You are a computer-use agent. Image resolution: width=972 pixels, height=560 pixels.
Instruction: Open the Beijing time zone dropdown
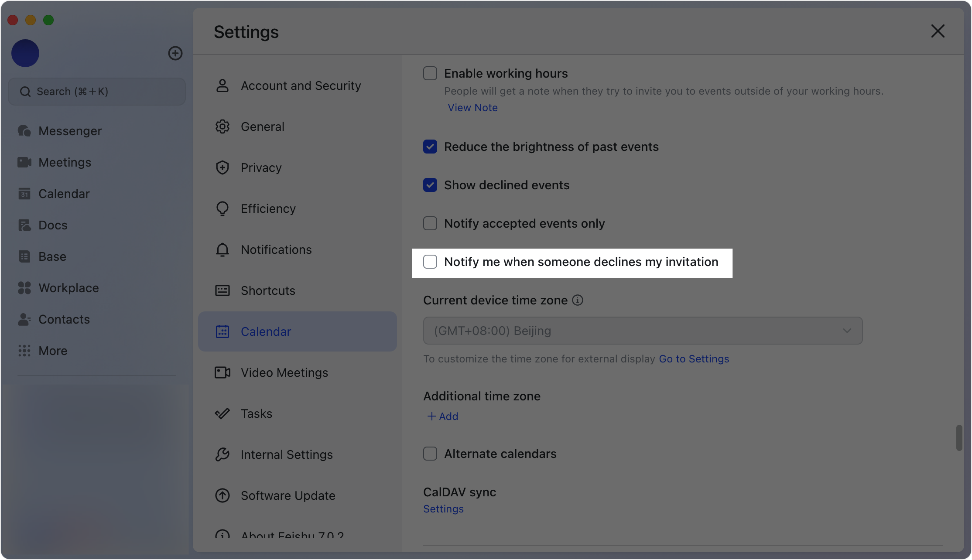[643, 331]
